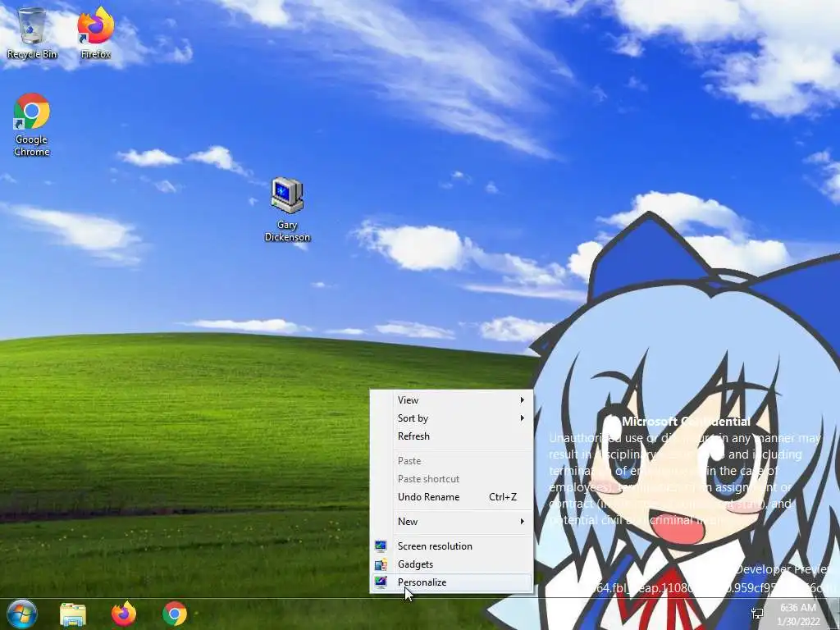Click the greyed-out Paste entry
This screenshot has width=840, height=630.
point(451,461)
